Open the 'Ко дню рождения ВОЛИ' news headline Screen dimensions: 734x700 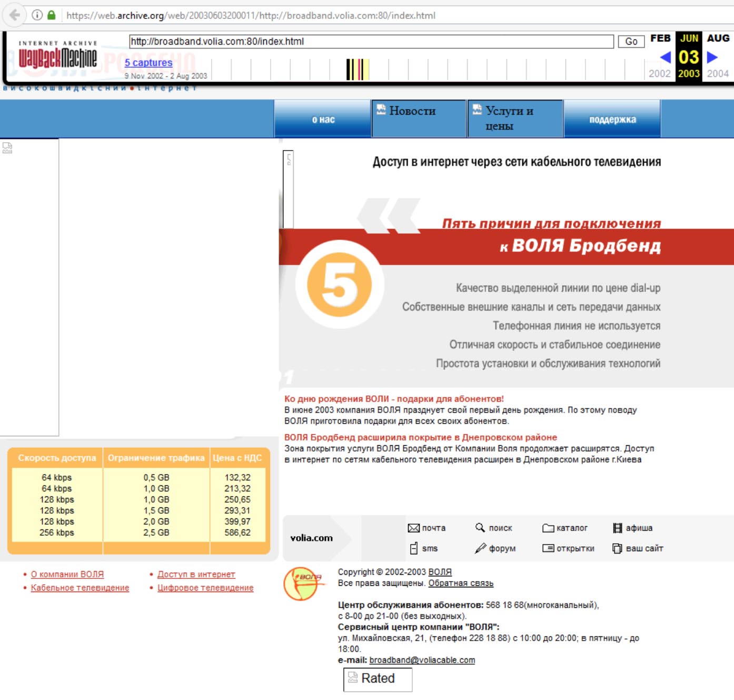[x=394, y=399]
